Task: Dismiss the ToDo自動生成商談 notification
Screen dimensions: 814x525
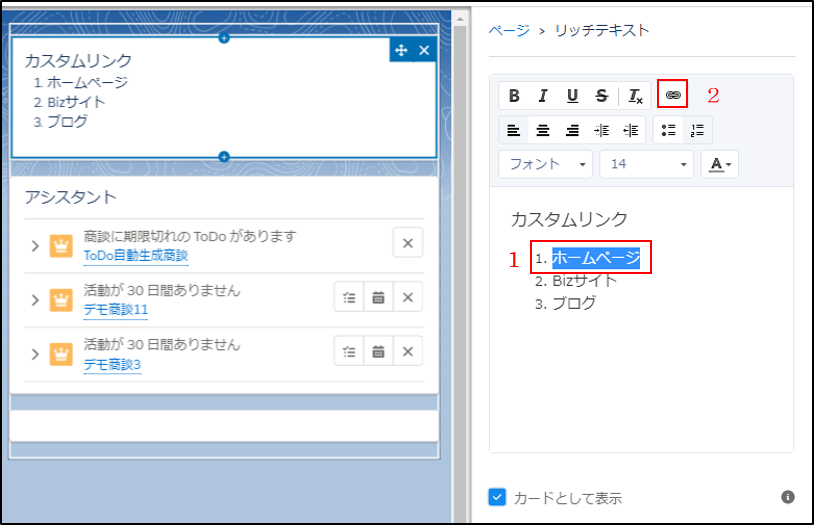Action: [408, 243]
